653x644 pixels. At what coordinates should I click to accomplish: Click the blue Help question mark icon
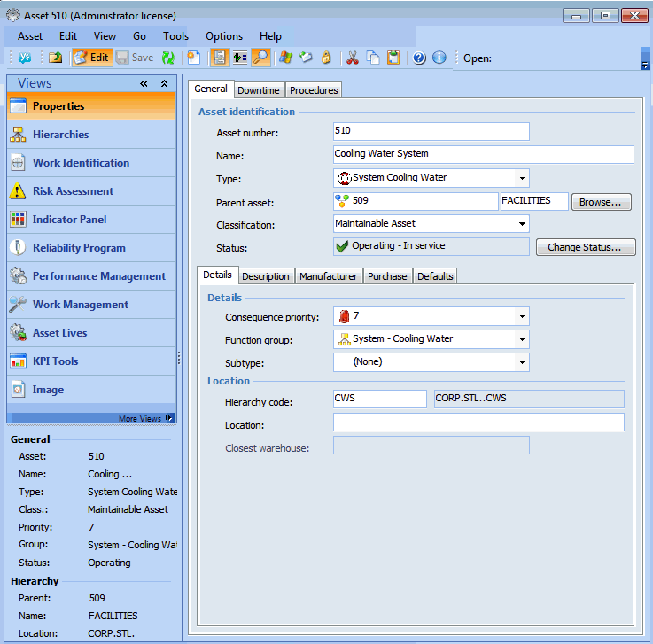tap(419, 58)
